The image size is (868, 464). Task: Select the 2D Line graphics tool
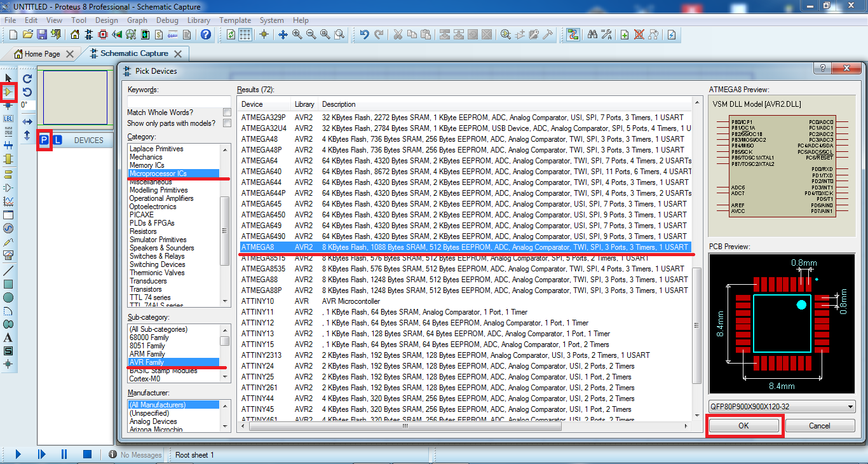coord(8,271)
